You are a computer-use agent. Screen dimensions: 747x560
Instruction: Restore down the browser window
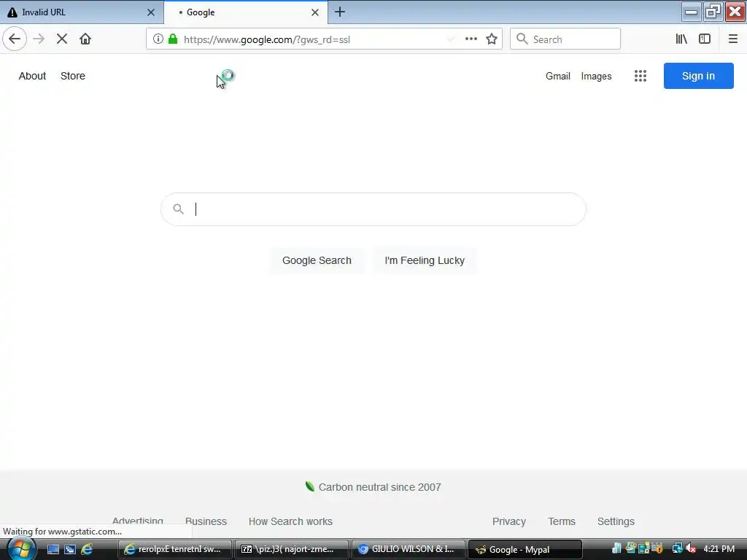[713, 12]
